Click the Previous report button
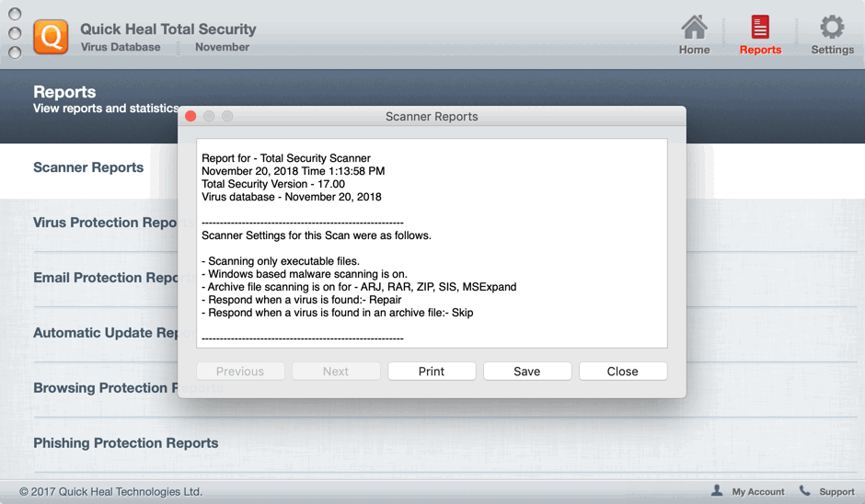 [x=240, y=372]
